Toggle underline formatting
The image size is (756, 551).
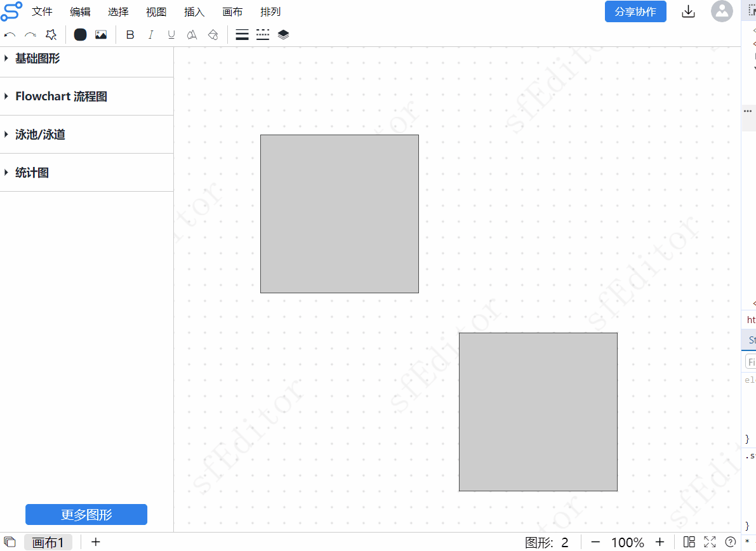(171, 35)
